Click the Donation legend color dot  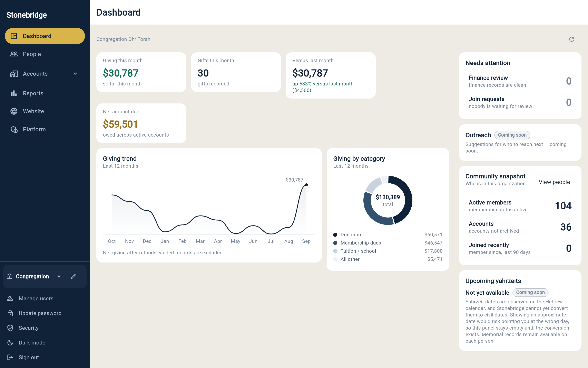click(335, 235)
